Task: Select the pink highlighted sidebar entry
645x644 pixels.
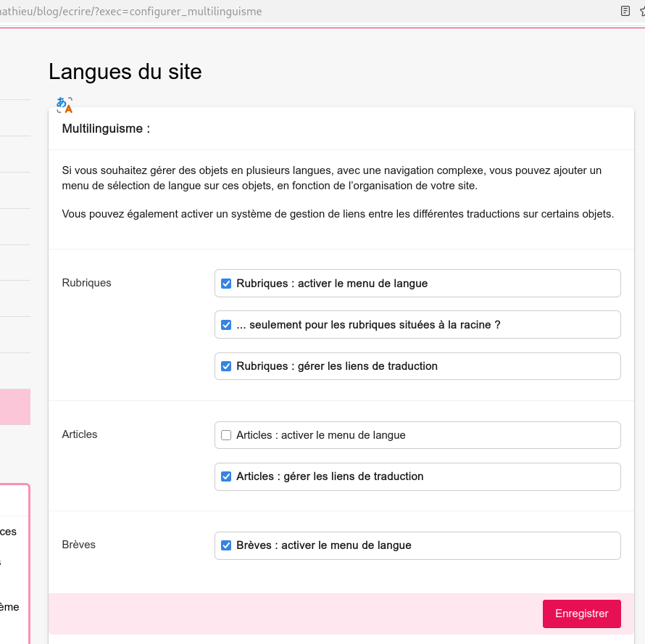Action: pos(14,407)
